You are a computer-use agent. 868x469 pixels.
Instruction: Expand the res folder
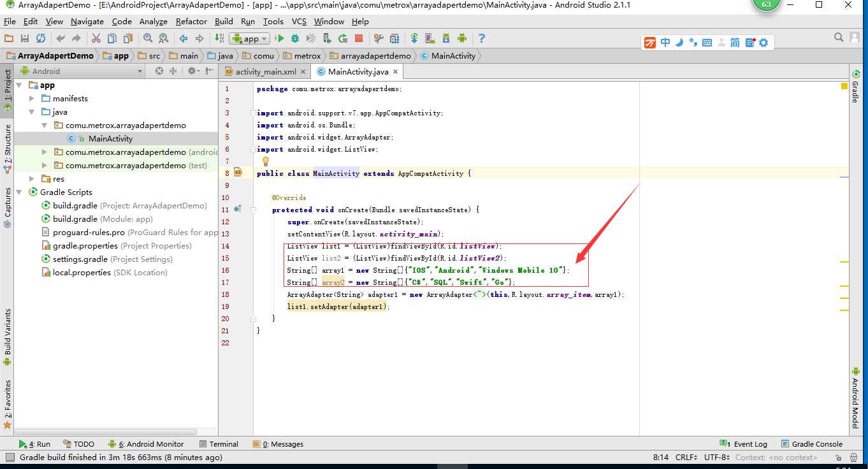32,178
